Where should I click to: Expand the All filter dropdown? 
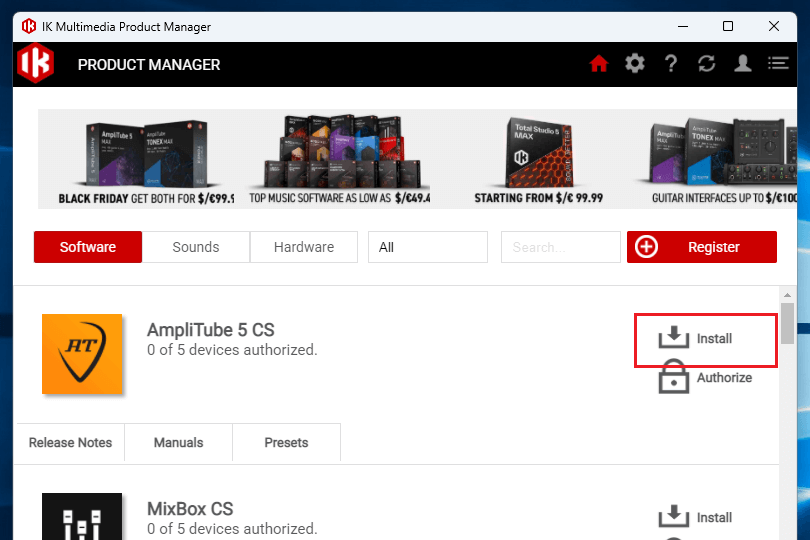427,247
